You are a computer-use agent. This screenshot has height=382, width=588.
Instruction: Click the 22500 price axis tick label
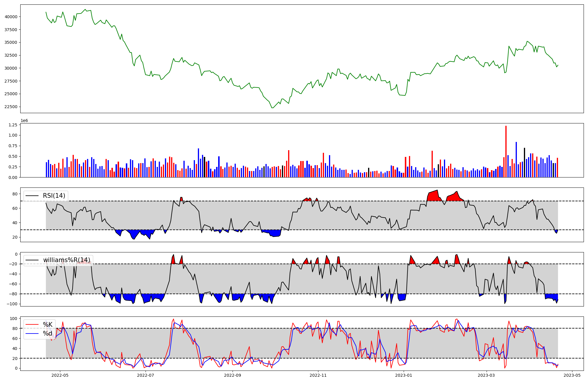tap(11, 107)
